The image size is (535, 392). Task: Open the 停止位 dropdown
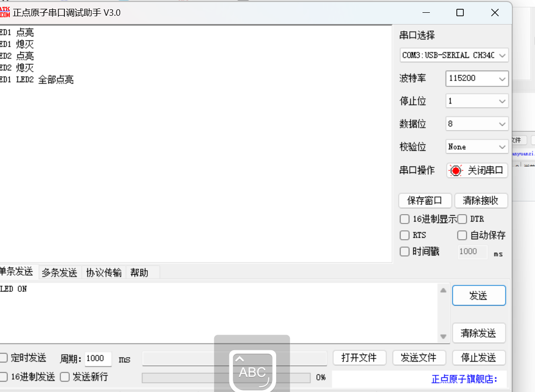click(477, 101)
